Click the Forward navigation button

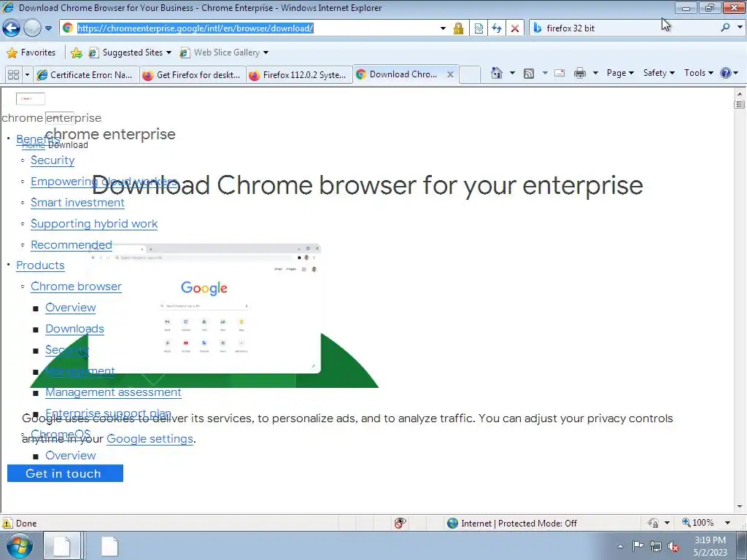coord(32,28)
